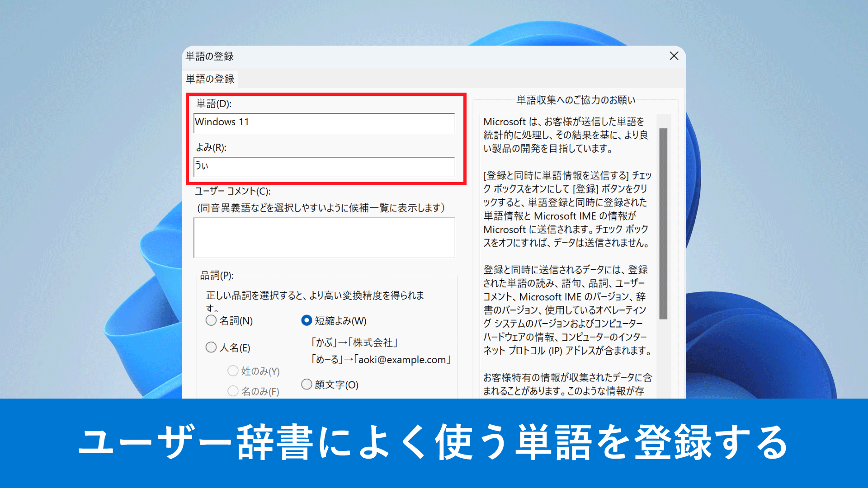This screenshot has height=488, width=868.
Task: Click the ユーザー コメント(C): label
Action: coord(233,191)
